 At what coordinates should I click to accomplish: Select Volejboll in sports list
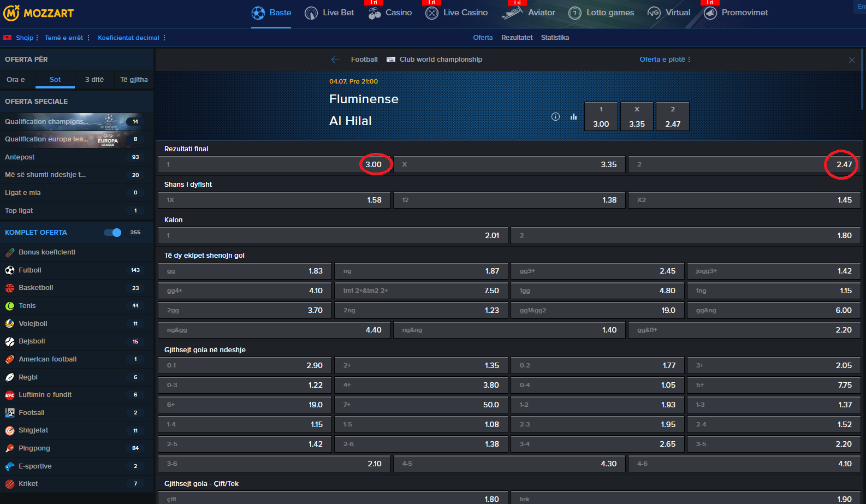point(76,324)
